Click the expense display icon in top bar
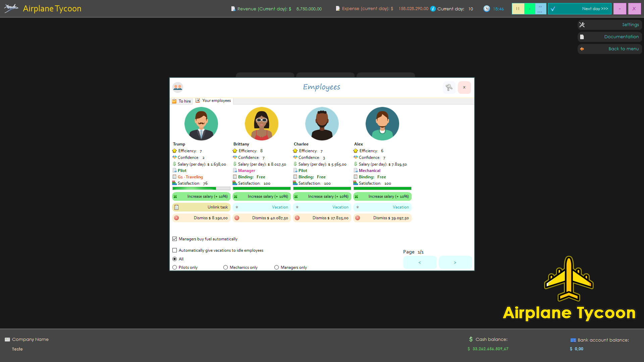 pyautogui.click(x=337, y=8)
